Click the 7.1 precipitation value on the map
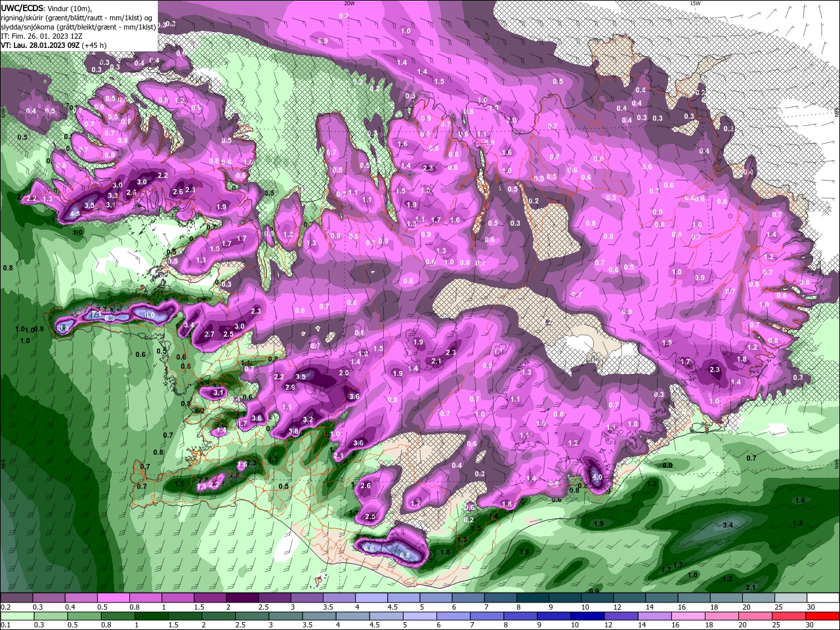 click(x=95, y=315)
